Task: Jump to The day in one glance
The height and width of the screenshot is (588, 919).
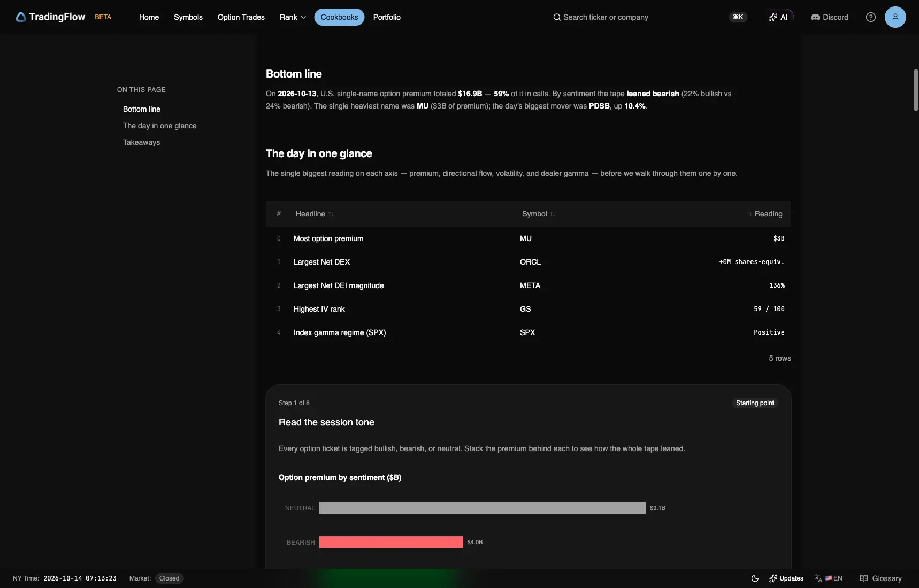Action: coord(160,126)
